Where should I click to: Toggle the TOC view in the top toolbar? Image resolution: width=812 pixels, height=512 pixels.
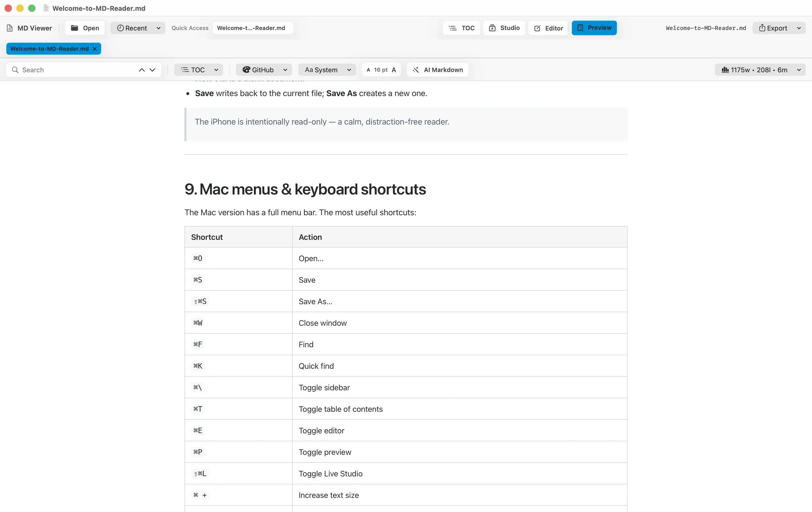pyautogui.click(x=461, y=28)
